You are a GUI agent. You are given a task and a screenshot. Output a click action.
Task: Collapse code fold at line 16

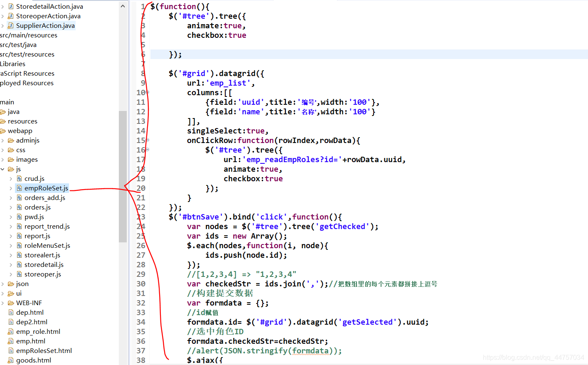click(148, 150)
